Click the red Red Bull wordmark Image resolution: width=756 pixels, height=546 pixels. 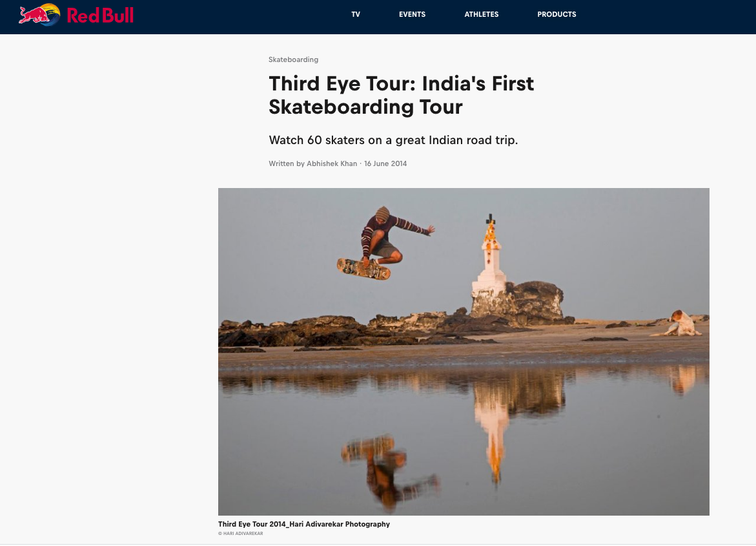[x=100, y=16]
